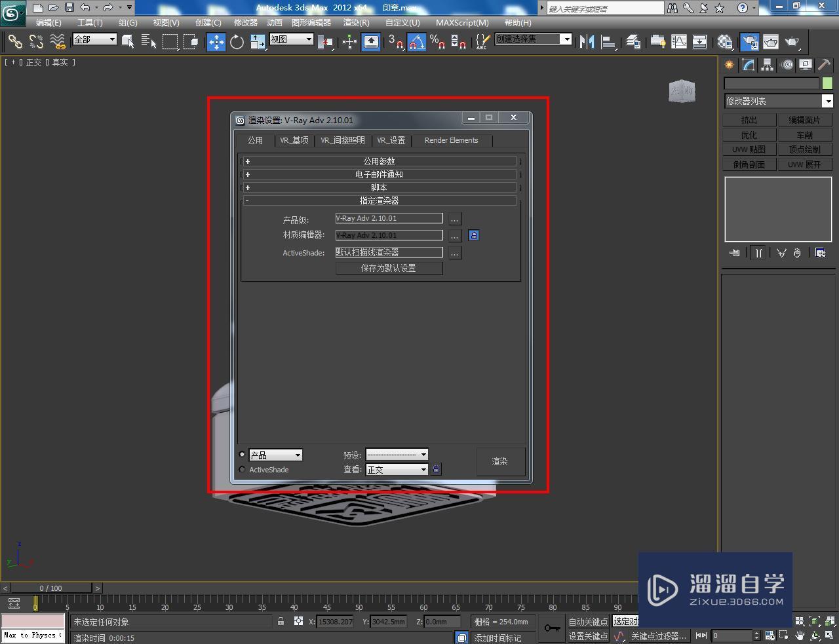Open the Utilities hammer panel tab
This screenshot has height=644, width=839.
tap(824, 65)
